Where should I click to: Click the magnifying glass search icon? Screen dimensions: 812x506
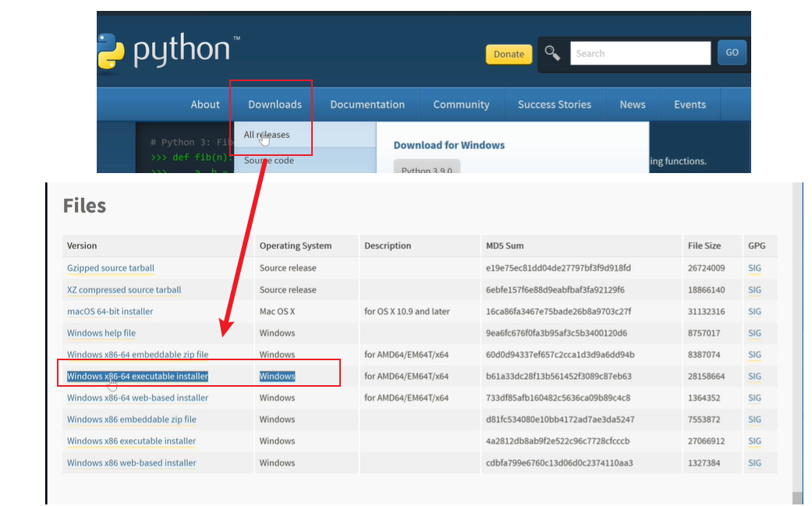click(x=552, y=53)
